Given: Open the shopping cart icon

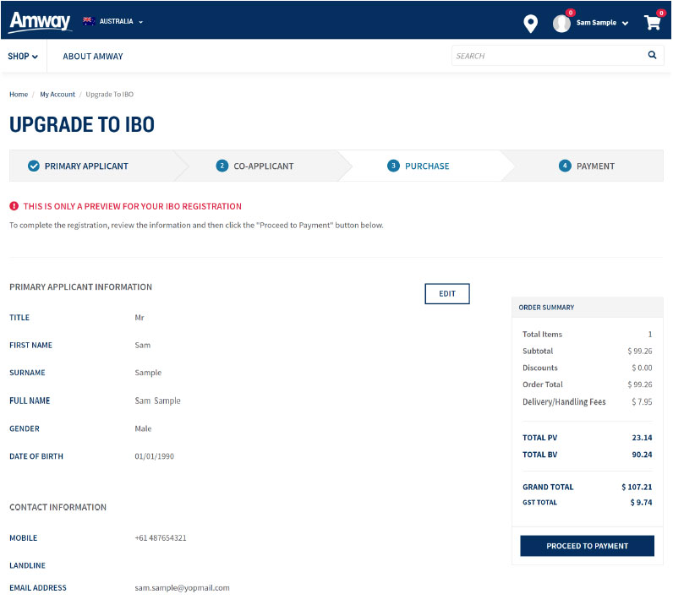Looking at the screenshot, I should (653, 22).
